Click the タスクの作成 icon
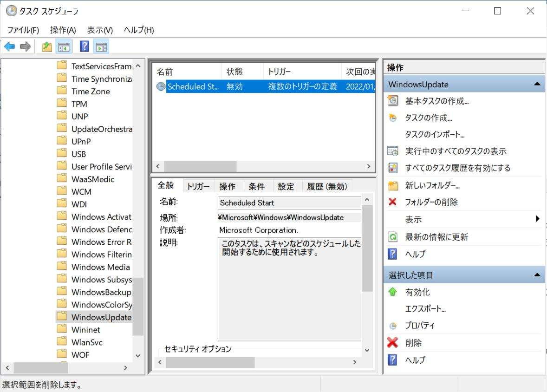547x392 pixels. pyautogui.click(x=393, y=118)
